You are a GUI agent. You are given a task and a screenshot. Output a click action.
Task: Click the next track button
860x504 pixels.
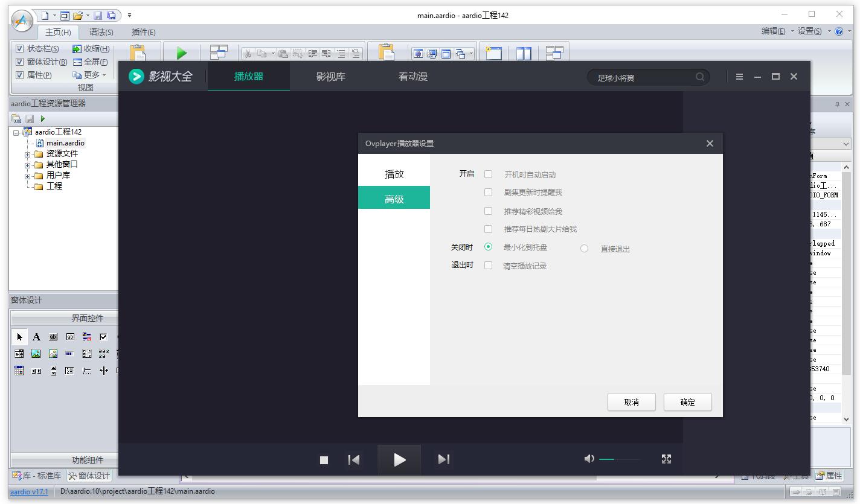click(444, 460)
